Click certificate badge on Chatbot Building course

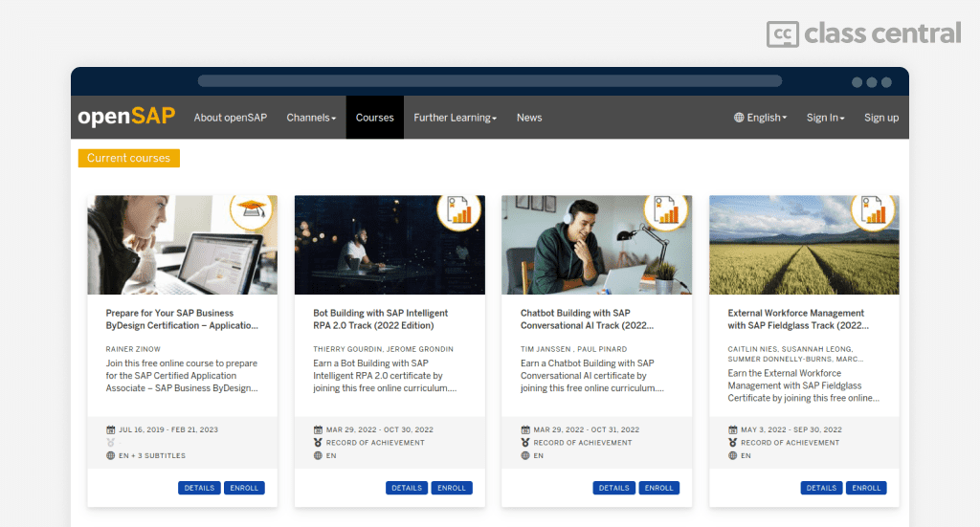tap(667, 210)
